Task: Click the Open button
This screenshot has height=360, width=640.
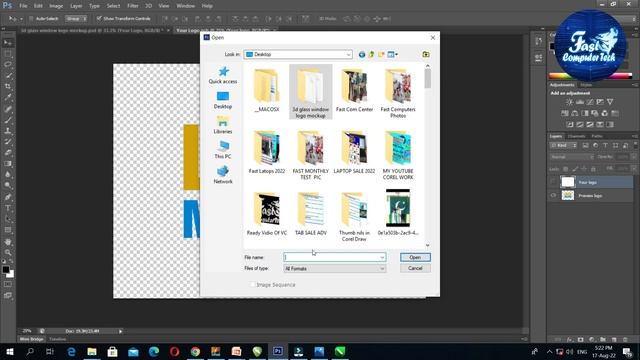Action: coord(415,257)
